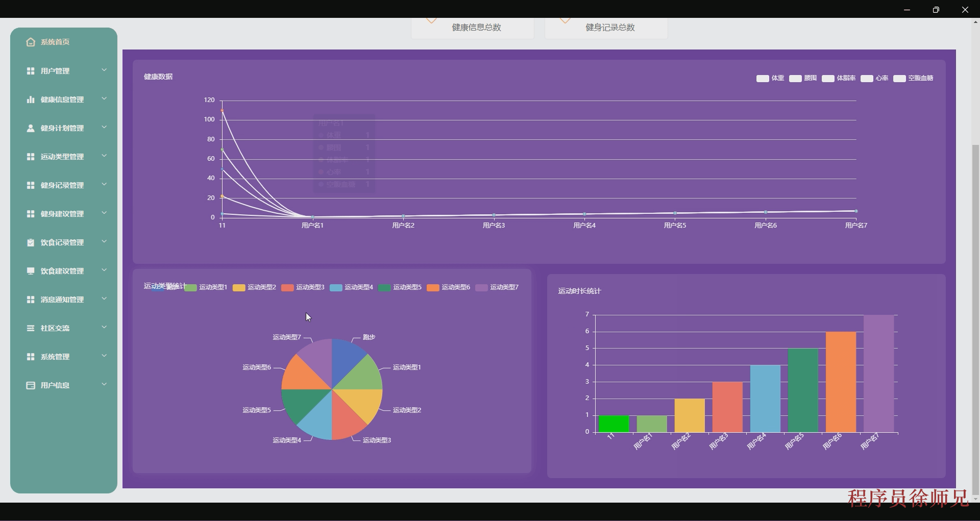
Task: Expand the 消息通知管理 submenu chevron
Action: point(104,299)
